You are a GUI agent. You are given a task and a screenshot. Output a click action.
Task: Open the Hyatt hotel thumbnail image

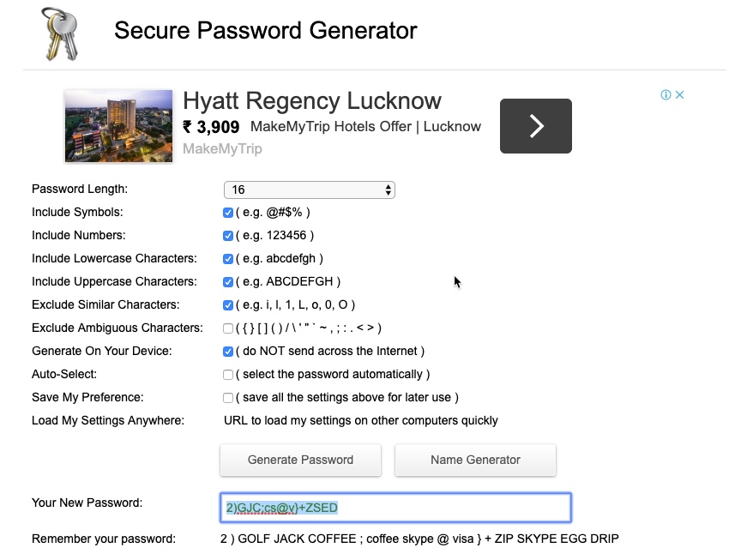click(118, 126)
